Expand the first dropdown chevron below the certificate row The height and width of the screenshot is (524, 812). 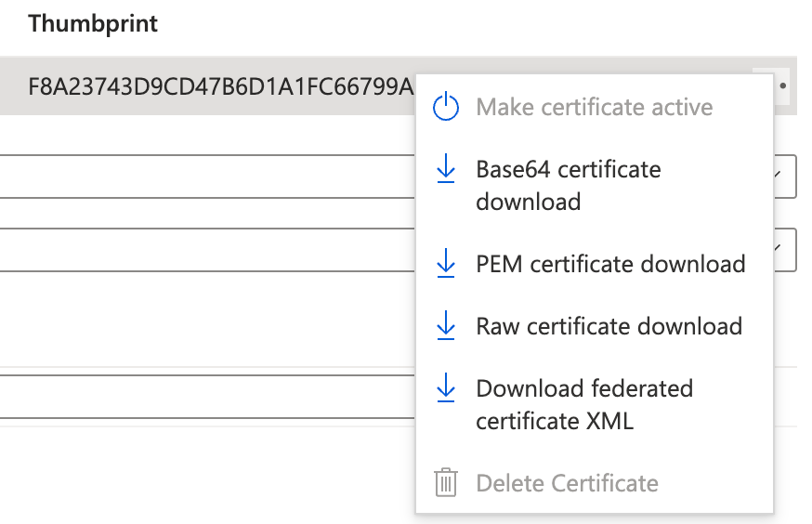click(x=778, y=176)
